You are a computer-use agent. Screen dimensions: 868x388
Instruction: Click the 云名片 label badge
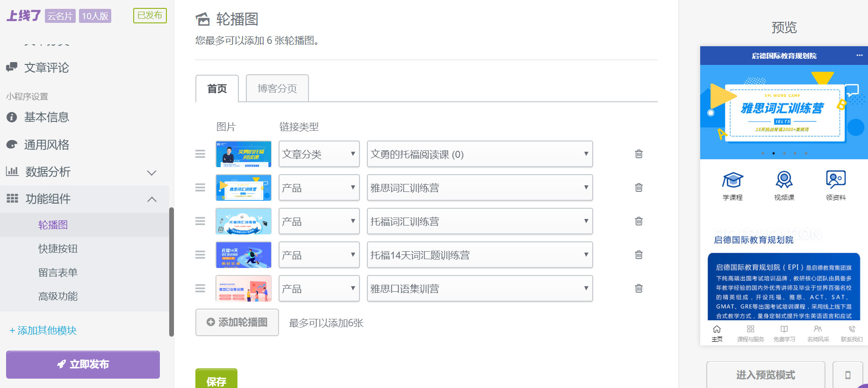click(x=60, y=16)
